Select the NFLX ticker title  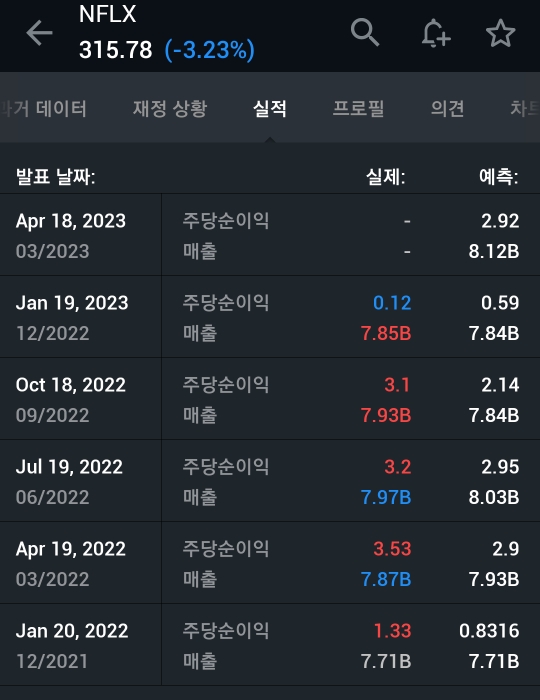[108, 14]
